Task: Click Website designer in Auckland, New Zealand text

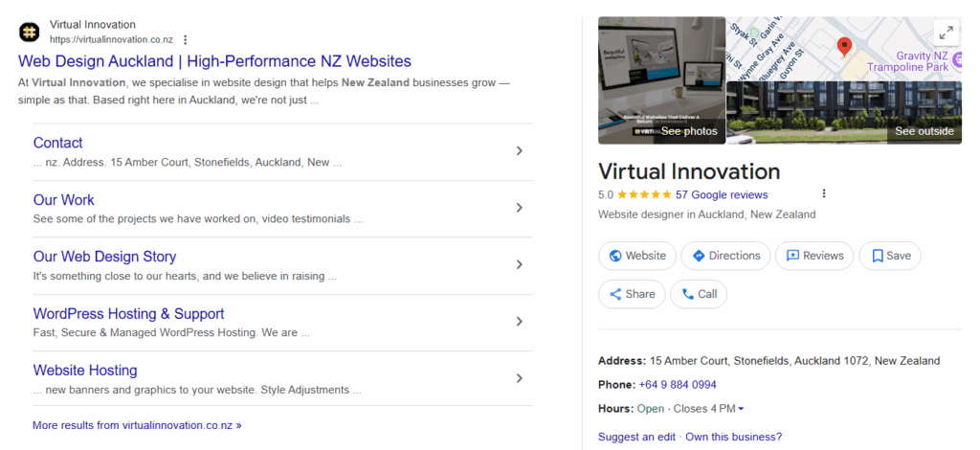Action: coord(707,214)
